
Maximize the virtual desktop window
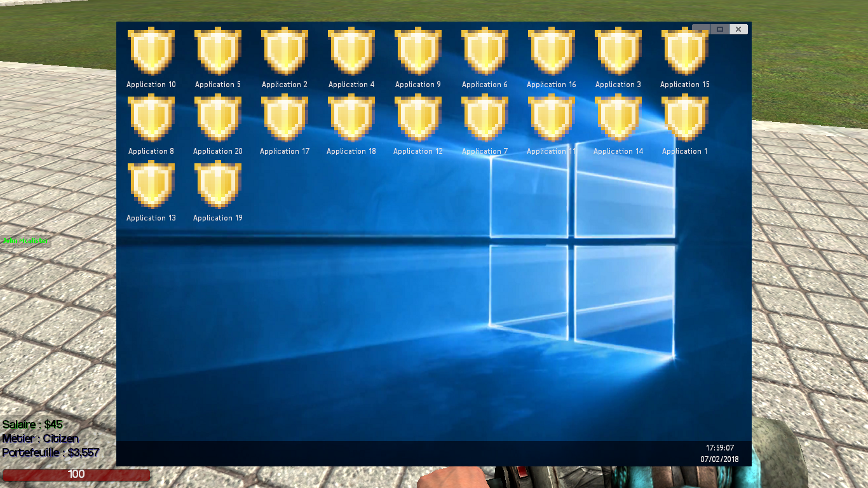[x=720, y=29]
